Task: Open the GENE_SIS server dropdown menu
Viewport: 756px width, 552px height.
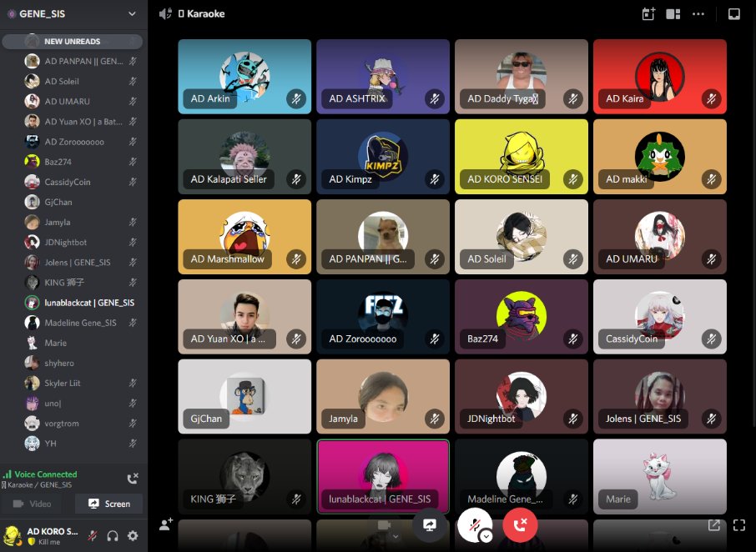Action: tap(132, 13)
